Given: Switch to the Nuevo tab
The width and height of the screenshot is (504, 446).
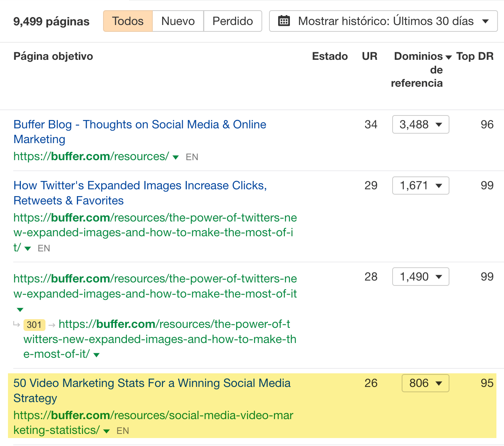Looking at the screenshot, I should (178, 21).
